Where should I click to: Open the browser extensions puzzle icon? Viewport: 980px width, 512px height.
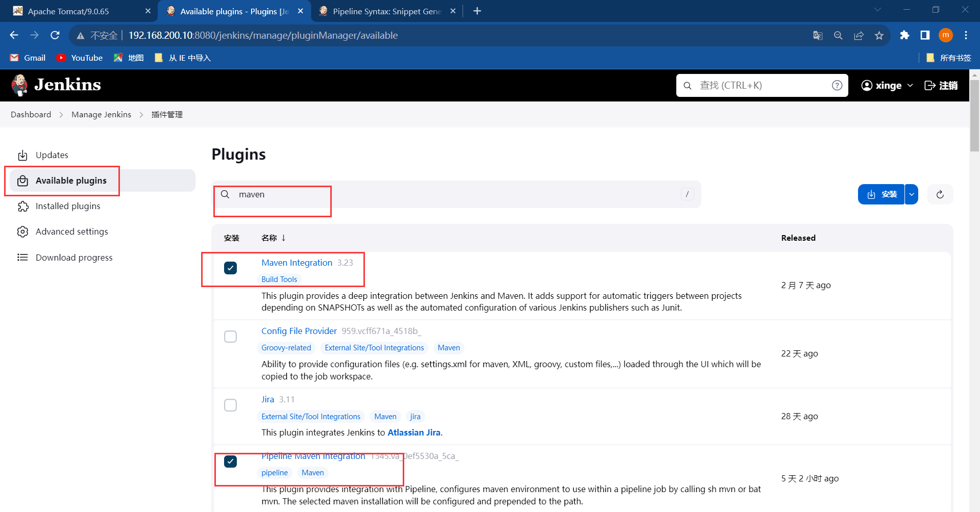pos(904,35)
